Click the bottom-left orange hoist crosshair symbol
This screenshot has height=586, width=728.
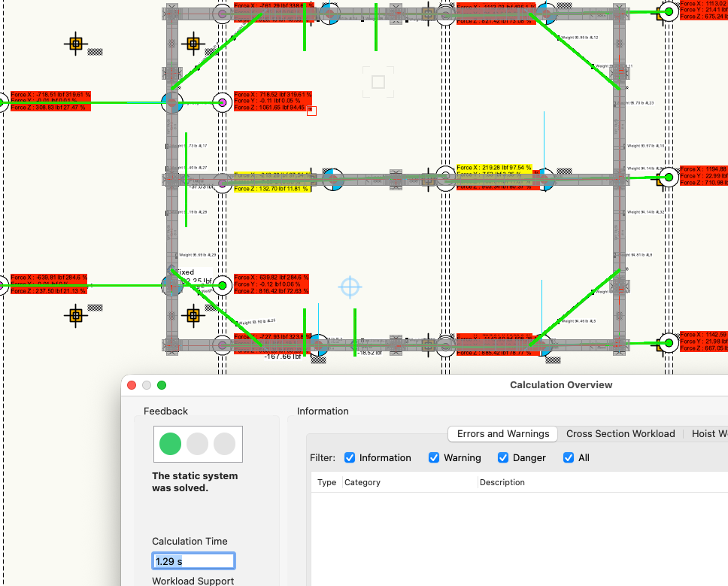75,314
